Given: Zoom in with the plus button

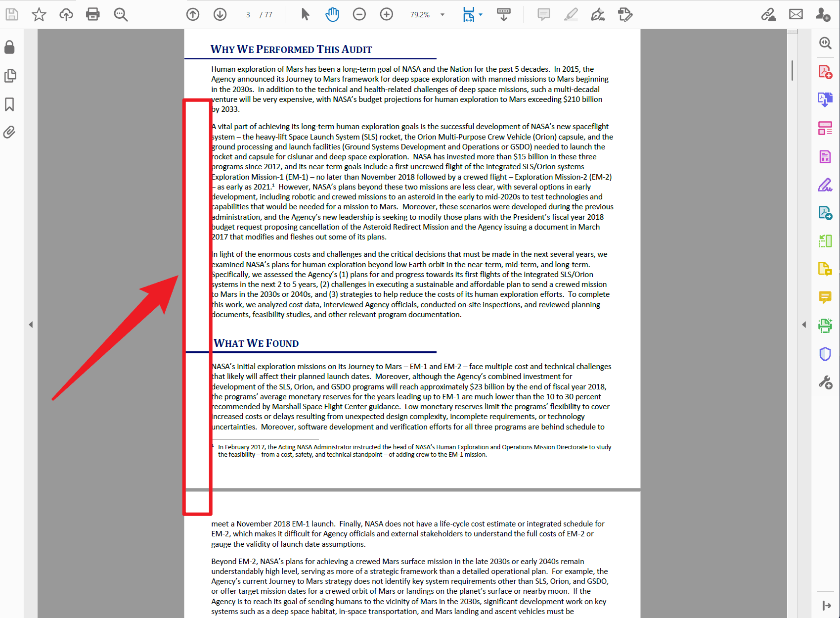Looking at the screenshot, I should [387, 14].
